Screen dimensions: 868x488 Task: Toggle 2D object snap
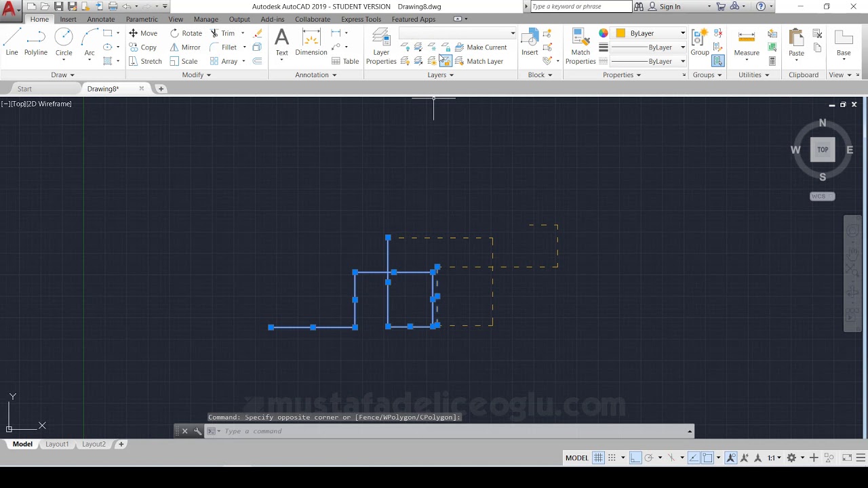(x=708, y=458)
